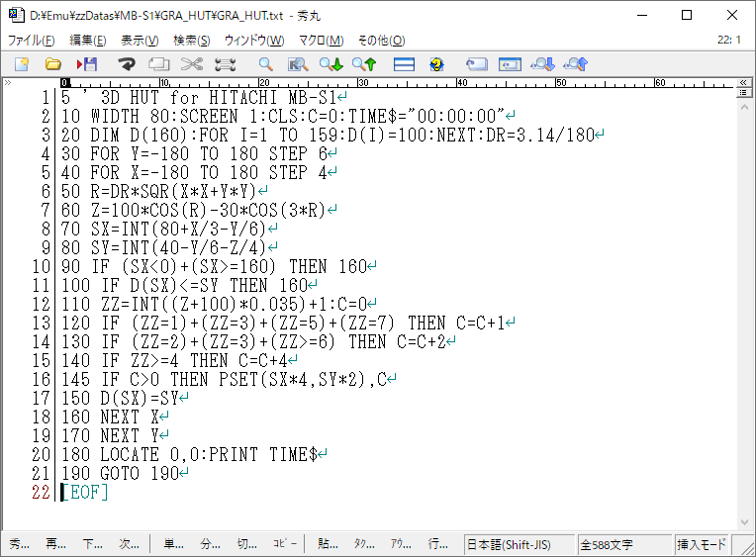
Task: Click the 次... function key button
Action: pos(130,544)
